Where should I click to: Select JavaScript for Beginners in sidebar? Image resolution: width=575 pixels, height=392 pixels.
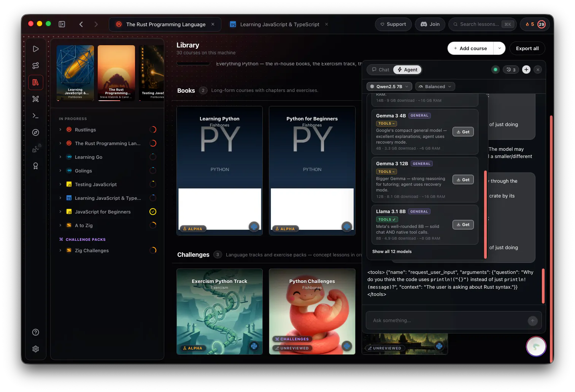click(107, 212)
